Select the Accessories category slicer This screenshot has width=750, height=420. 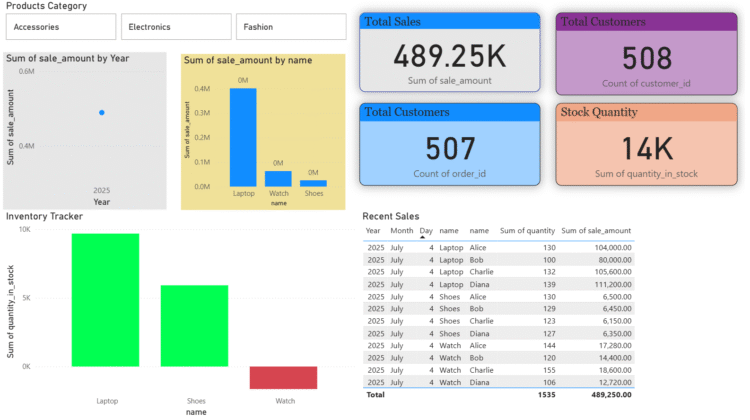coord(58,27)
